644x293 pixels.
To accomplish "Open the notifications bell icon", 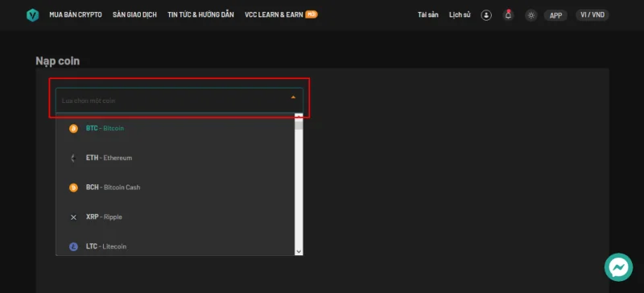I will click(509, 15).
